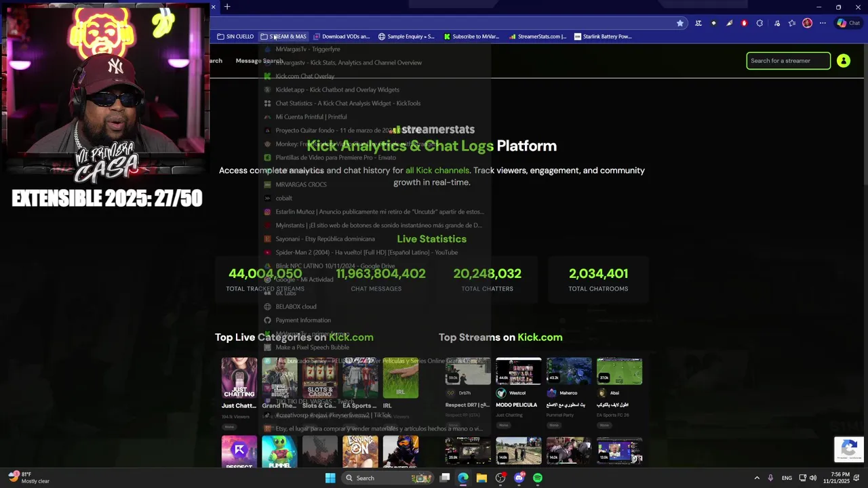Image resolution: width=868 pixels, height=488 pixels.
Task: Click the Search for a streamer field
Action: [x=788, y=61]
